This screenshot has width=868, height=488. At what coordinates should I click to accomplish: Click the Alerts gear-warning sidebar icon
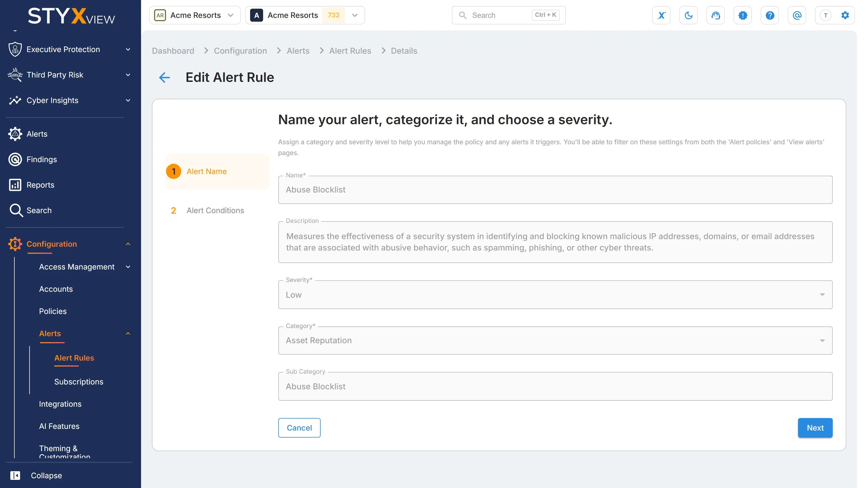15,134
